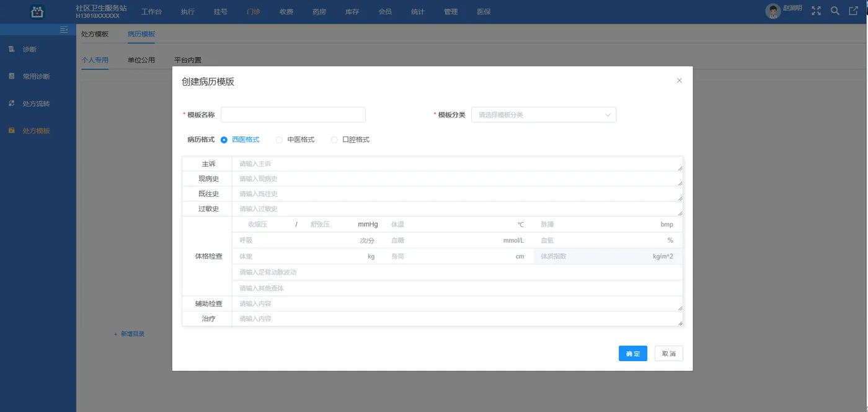This screenshot has width=868, height=412.
Task: Choose 中医格式 for 病历格式
Action: [x=279, y=139]
